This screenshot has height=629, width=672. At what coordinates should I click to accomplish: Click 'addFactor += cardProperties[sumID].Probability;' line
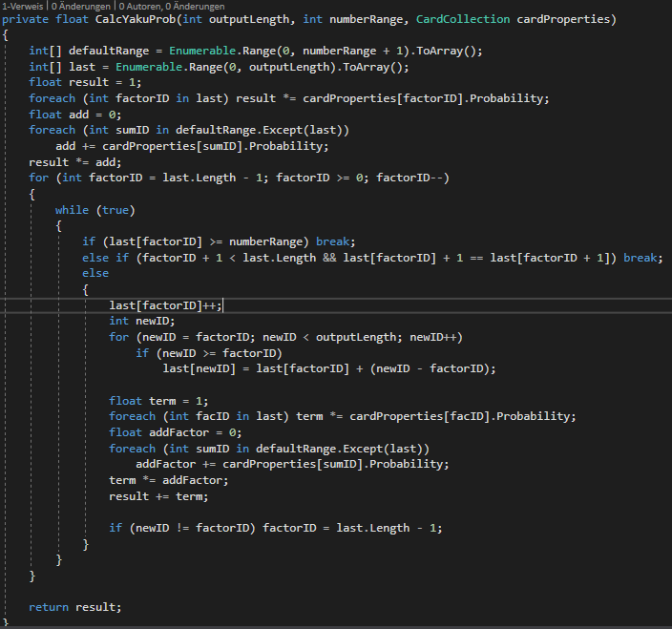click(292, 465)
